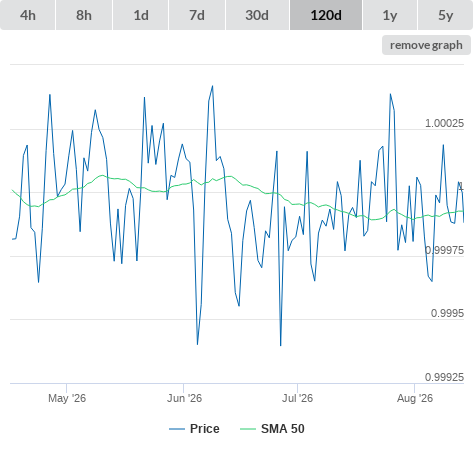Click the Jun '26 axis tick label
The height and width of the screenshot is (455, 474).
(x=184, y=398)
